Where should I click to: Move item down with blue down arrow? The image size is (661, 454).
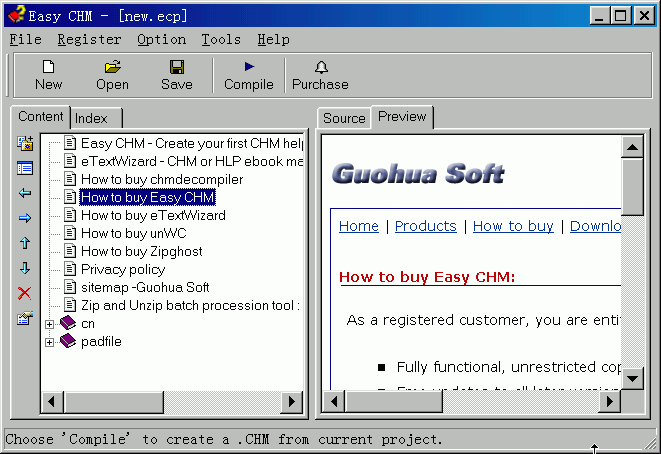click(x=25, y=268)
